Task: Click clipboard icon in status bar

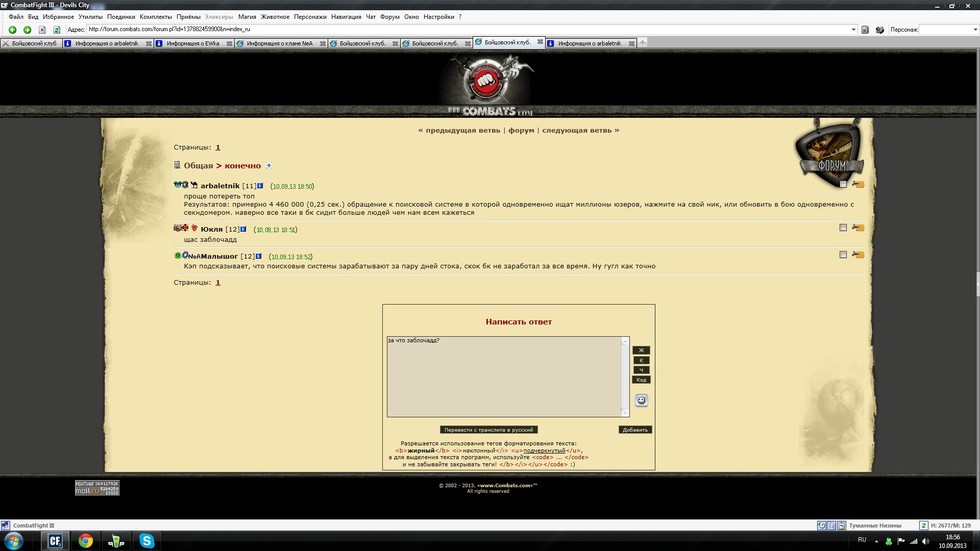Action: pos(842,525)
